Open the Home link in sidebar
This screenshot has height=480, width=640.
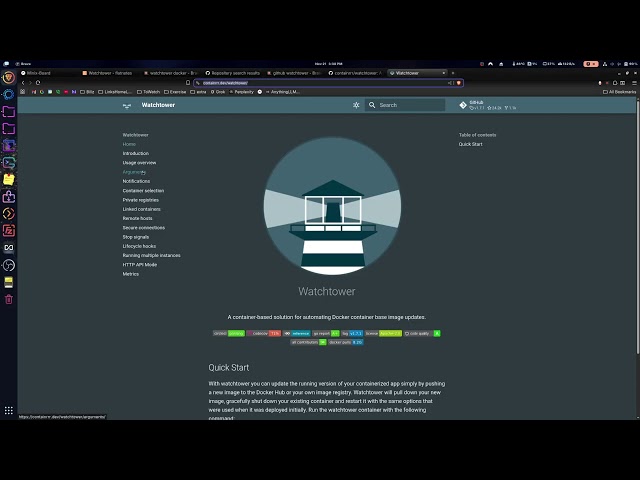point(129,144)
